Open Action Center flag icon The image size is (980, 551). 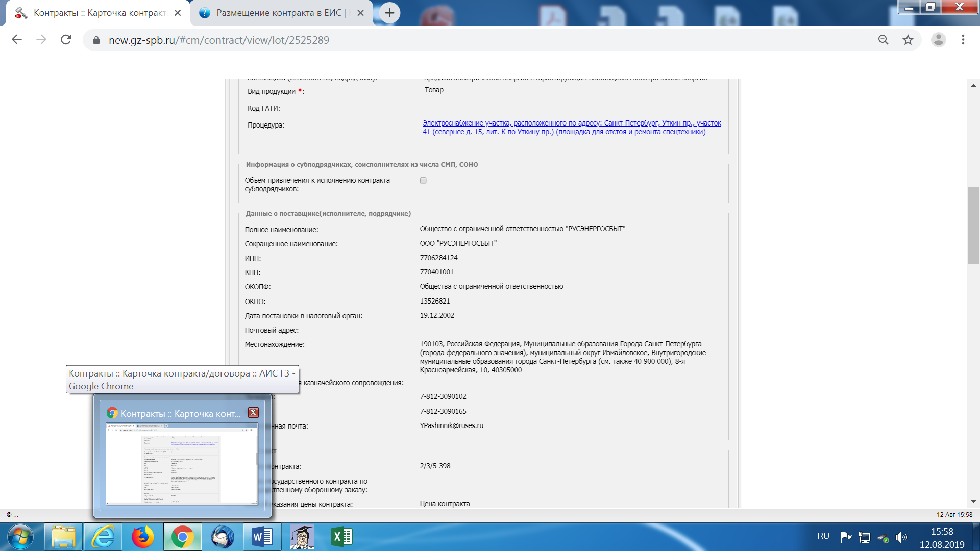pyautogui.click(x=846, y=537)
